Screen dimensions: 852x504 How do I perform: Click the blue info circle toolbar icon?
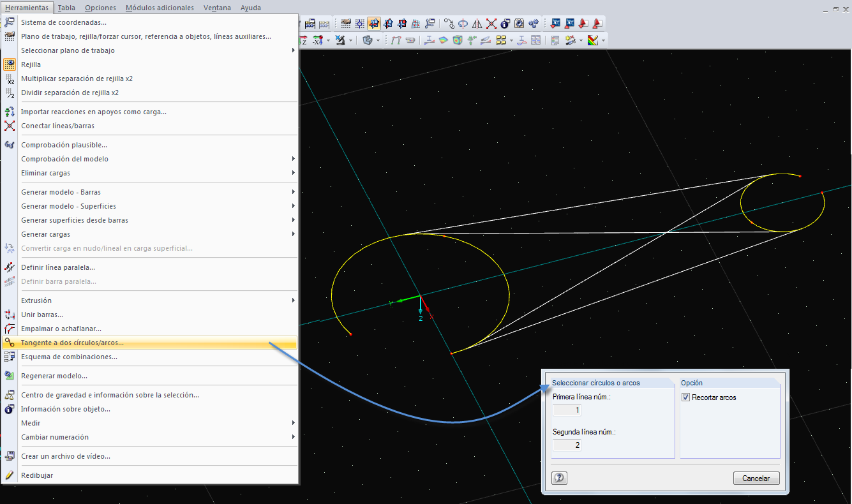(x=505, y=24)
